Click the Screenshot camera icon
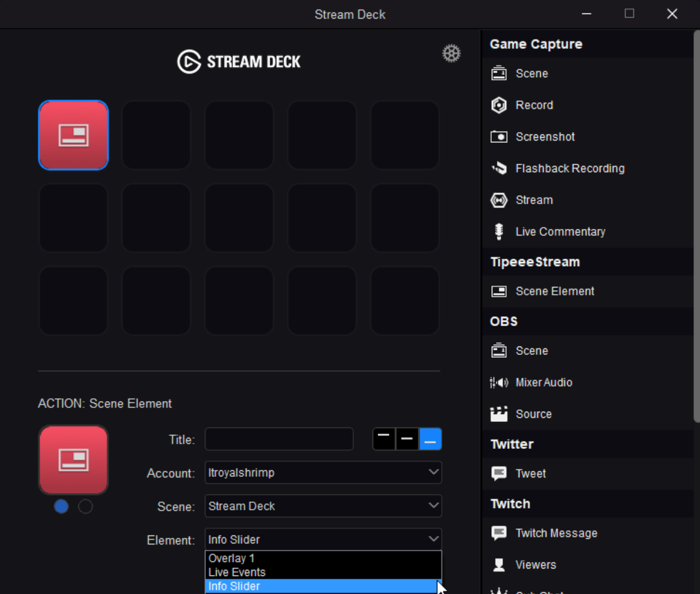 [499, 137]
